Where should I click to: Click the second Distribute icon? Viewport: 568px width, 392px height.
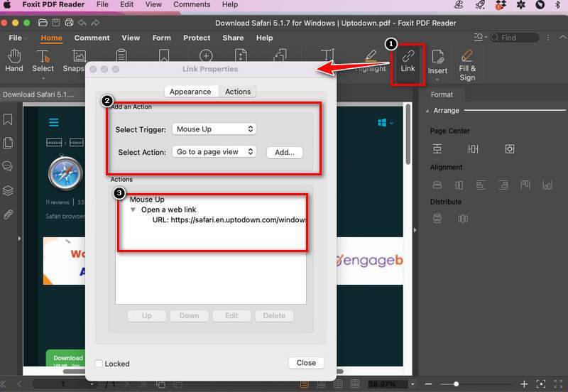(463, 219)
